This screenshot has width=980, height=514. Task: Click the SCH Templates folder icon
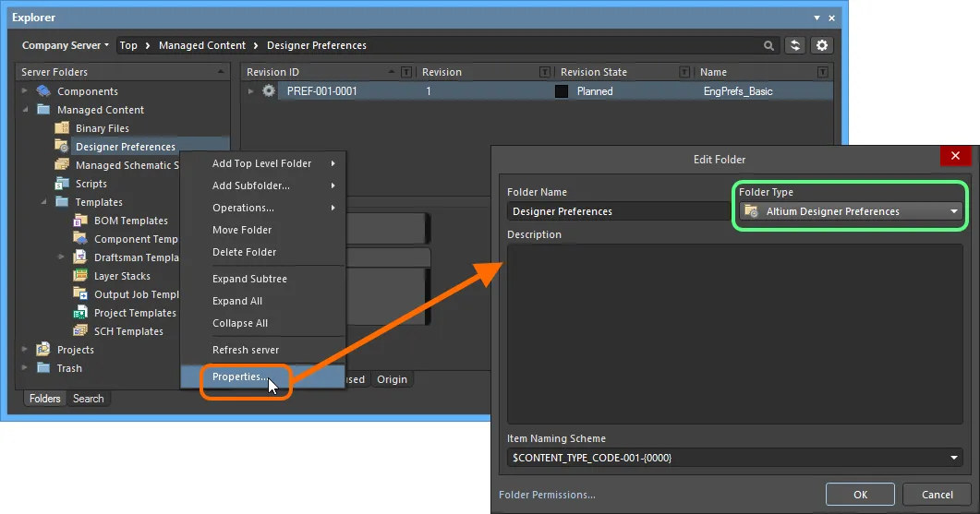coord(80,331)
